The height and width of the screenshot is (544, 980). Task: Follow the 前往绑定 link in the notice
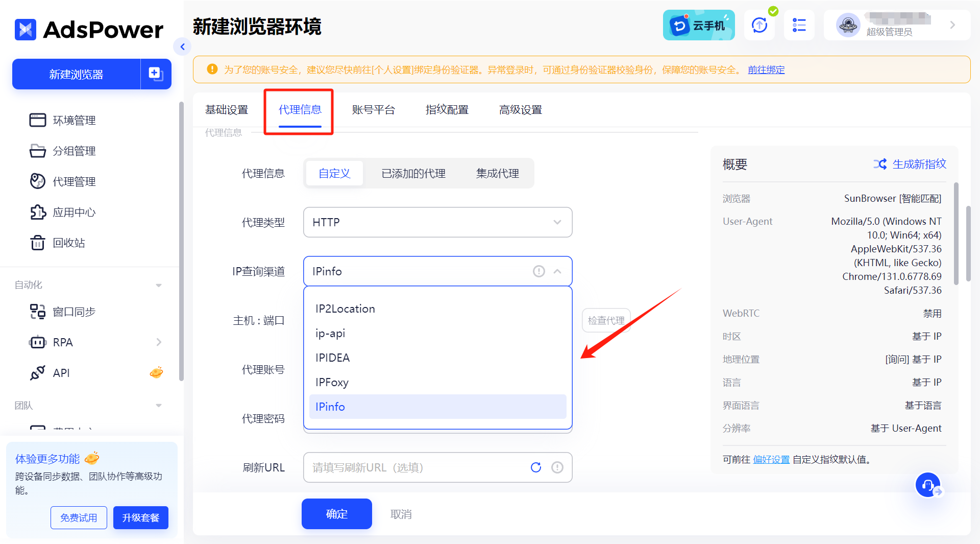[x=766, y=69]
